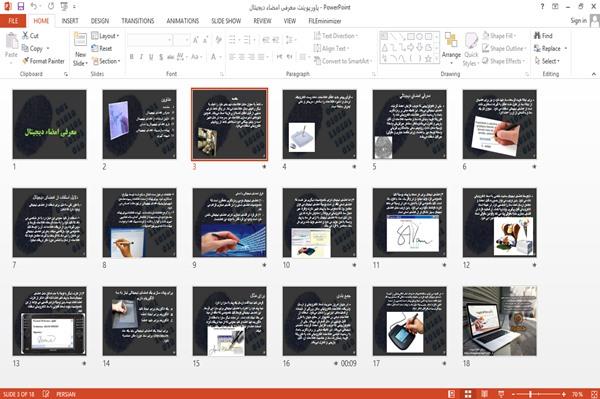Toggle Justify paragraph alignment
This screenshot has width=600, height=399.
click(x=261, y=57)
